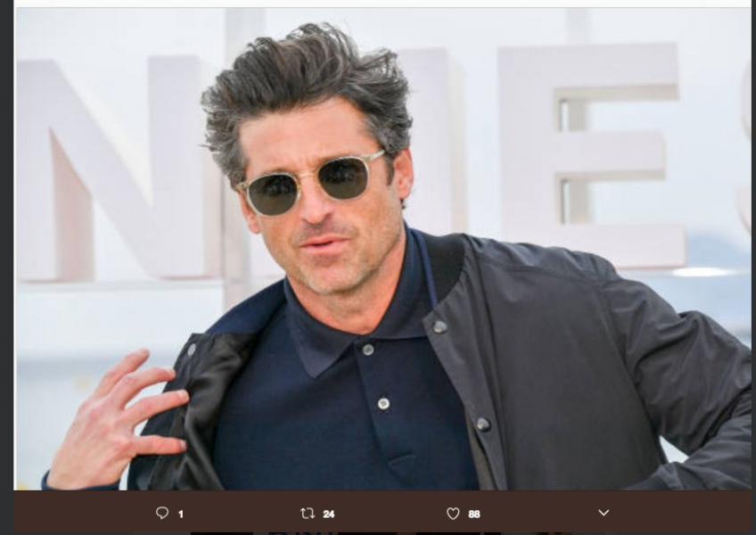Select the like count "88"

tap(474, 514)
